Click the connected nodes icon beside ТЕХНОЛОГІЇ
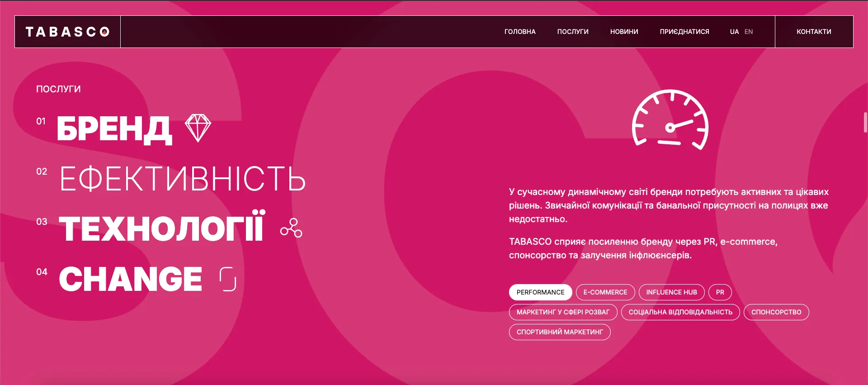This screenshot has height=385, width=868. click(x=291, y=228)
